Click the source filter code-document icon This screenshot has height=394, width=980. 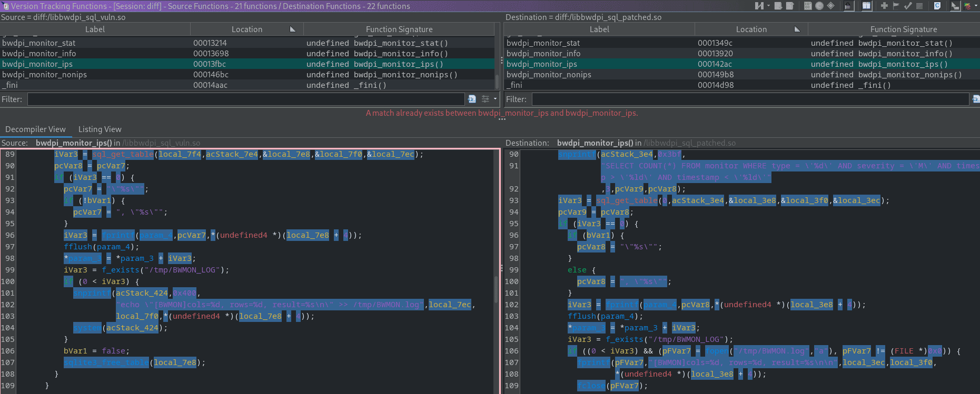tap(472, 99)
